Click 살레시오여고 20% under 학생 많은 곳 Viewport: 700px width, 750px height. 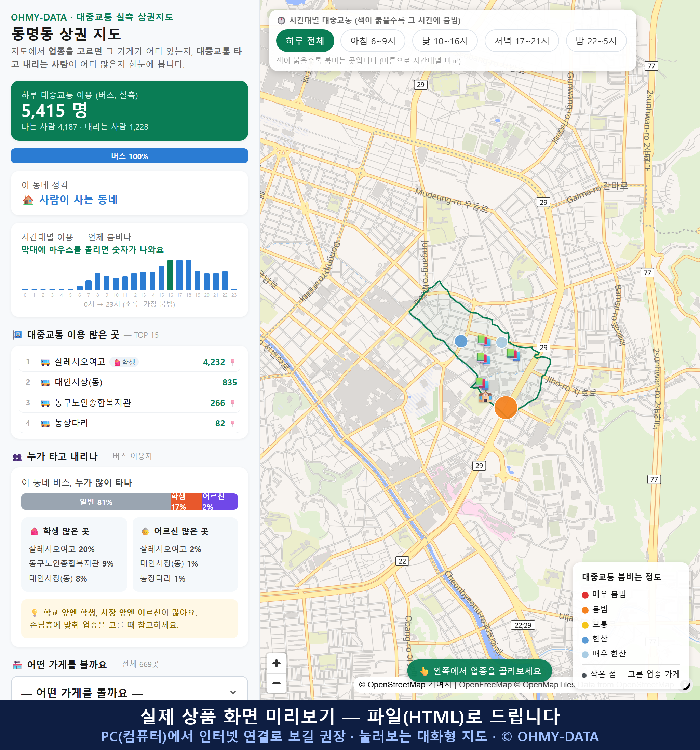(x=62, y=549)
